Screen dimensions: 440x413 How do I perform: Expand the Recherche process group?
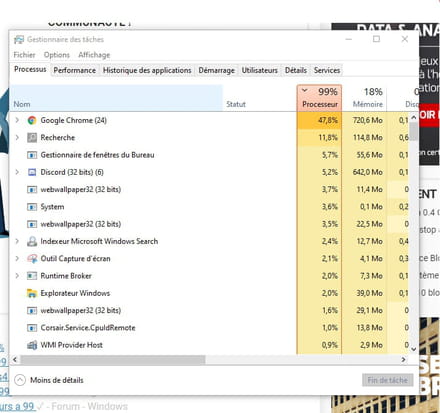[x=17, y=137]
